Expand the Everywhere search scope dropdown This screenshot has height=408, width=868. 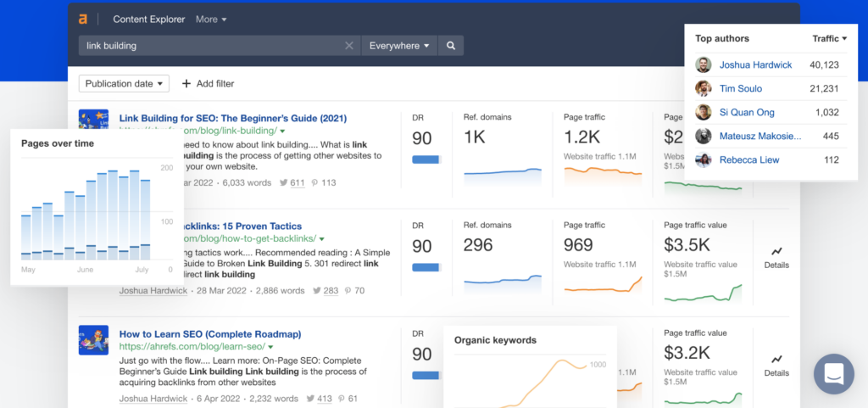pos(399,46)
